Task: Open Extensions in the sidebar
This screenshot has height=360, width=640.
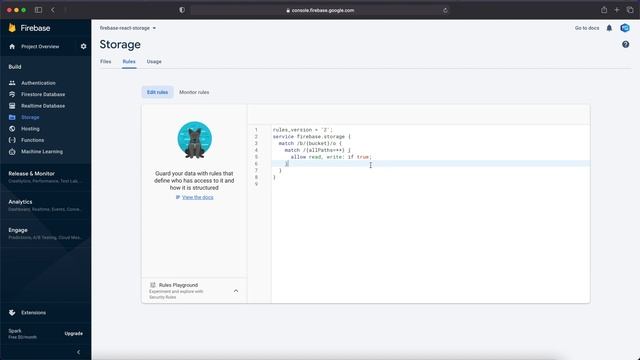Action: 33,313
